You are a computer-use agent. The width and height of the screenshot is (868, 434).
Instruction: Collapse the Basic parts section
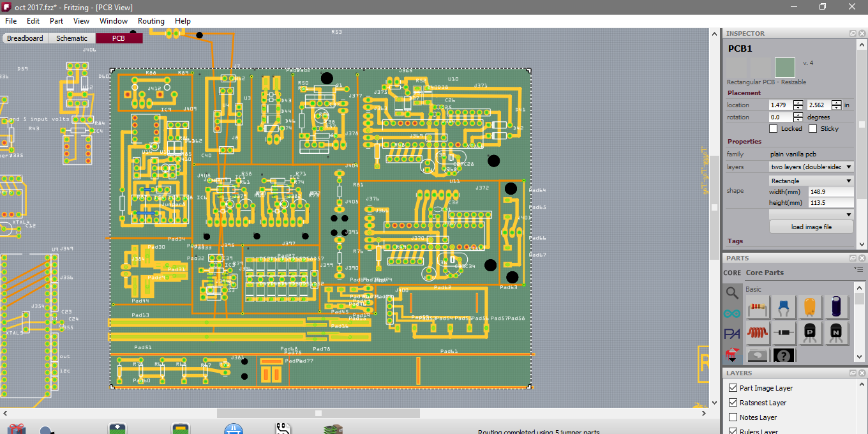[x=753, y=288]
